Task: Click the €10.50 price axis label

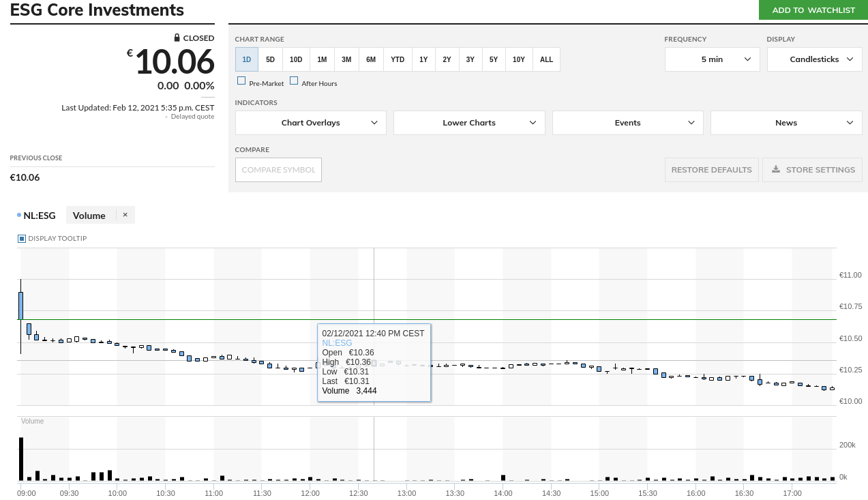Action: 850,338
